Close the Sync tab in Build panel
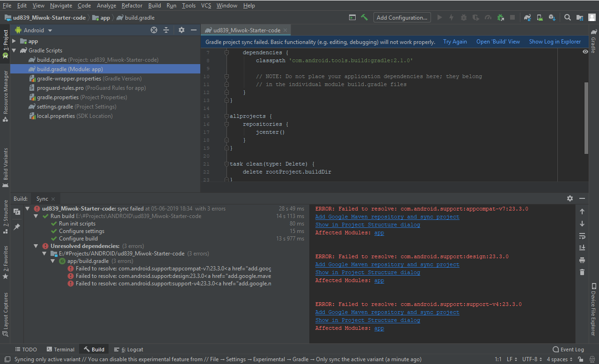This screenshot has height=364, width=599. [x=53, y=199]
